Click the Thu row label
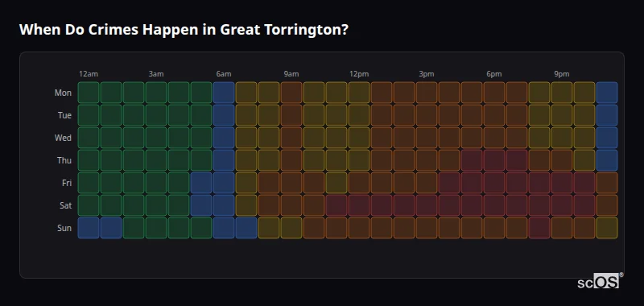This screenshot has width=644, height=306. (x=64, y=160)
